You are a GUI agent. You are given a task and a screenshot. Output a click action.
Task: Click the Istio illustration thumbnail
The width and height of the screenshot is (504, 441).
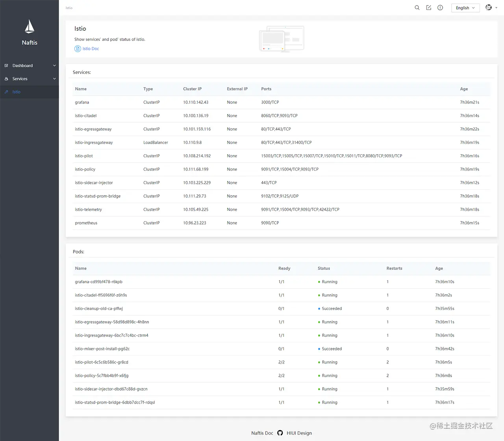pos(282,39)
